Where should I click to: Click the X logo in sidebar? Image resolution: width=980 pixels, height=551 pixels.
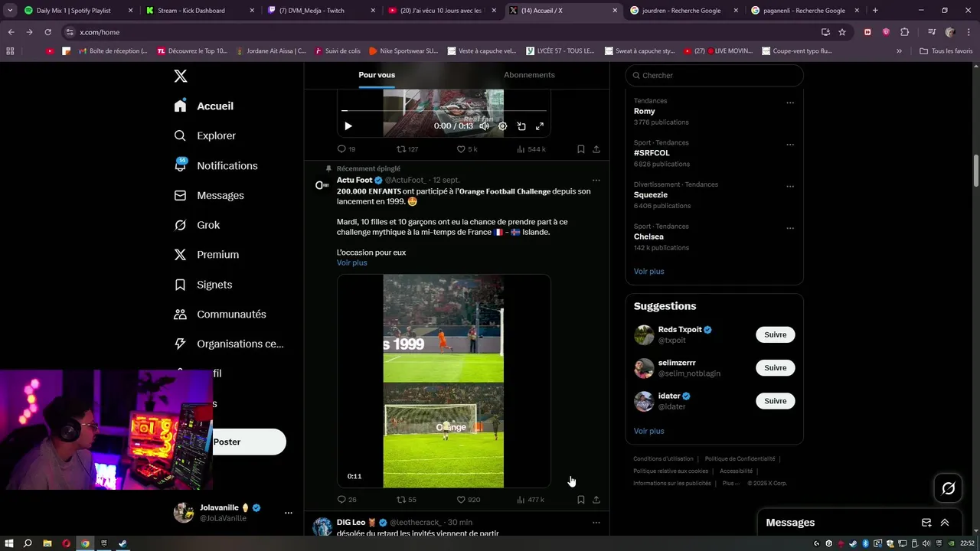(180, 76)
